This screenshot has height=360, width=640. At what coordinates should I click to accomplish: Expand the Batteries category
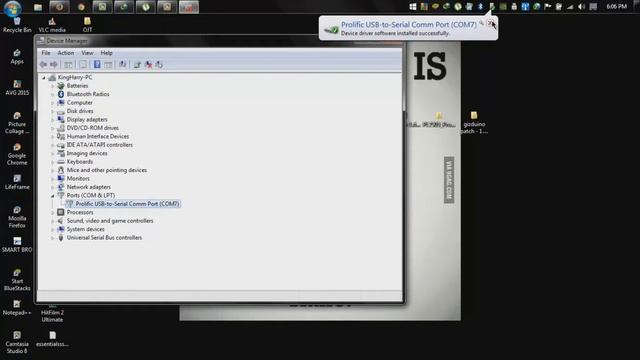(x=52, y=86)
